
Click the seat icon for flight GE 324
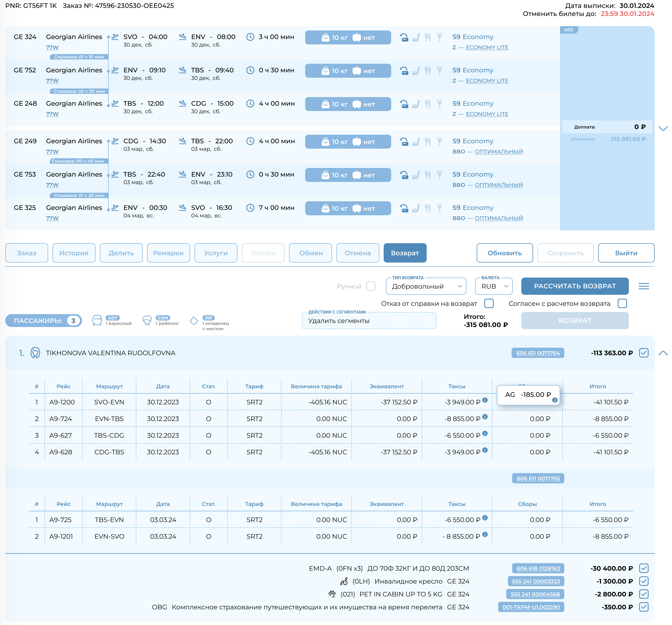(416, 37)
